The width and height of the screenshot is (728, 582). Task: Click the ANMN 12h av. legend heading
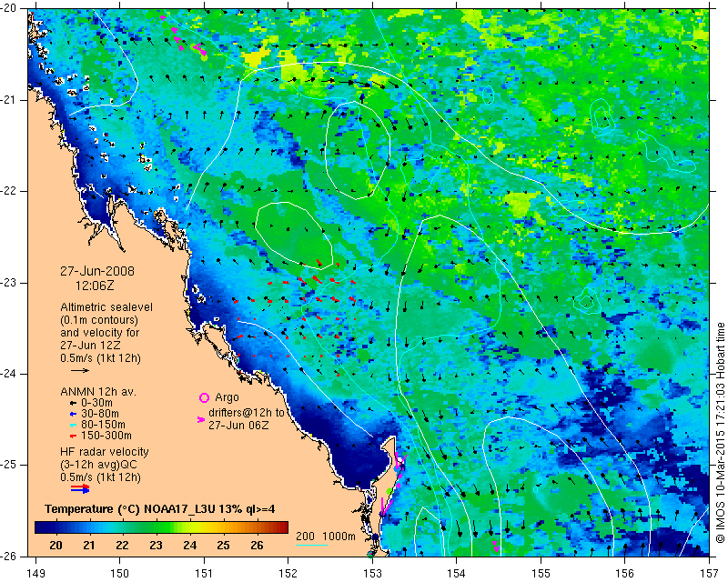pos(98,392)
